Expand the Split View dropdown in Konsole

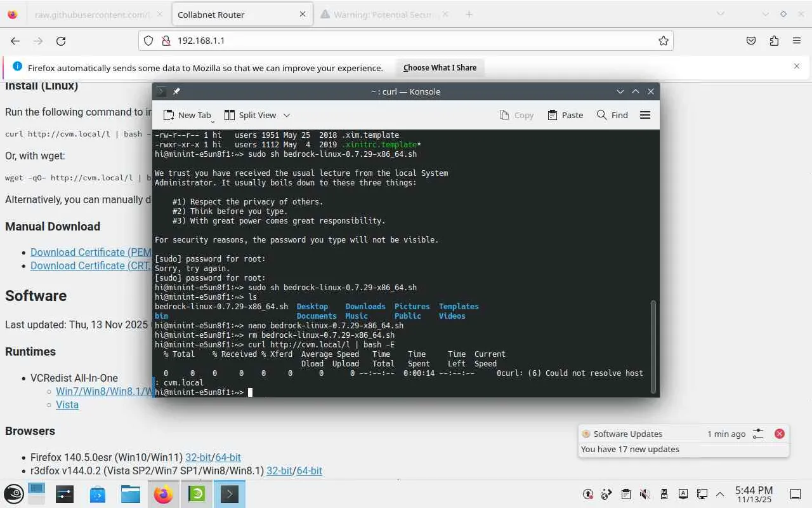pos(287,115)
